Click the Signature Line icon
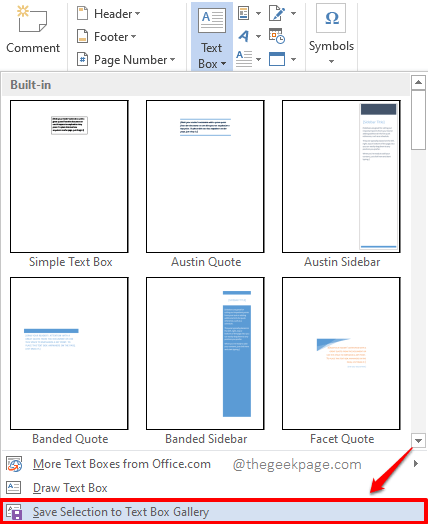Viewport: 428px width, 524px height. 277,13
